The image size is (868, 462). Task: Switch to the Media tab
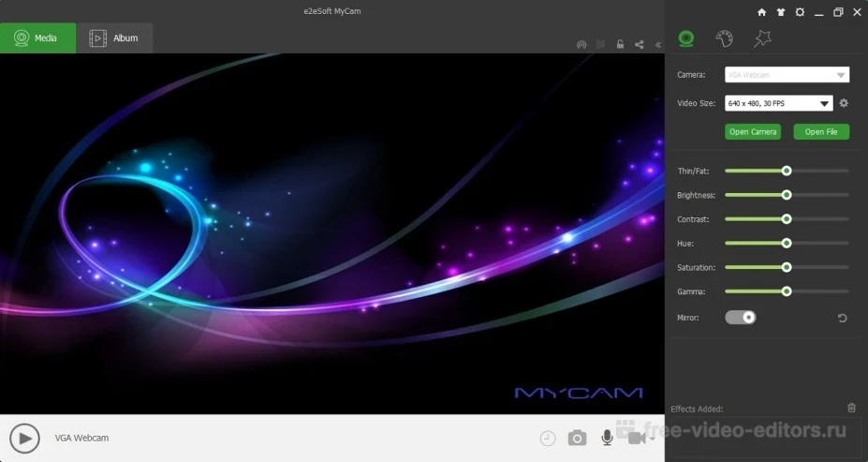point(37,38)
